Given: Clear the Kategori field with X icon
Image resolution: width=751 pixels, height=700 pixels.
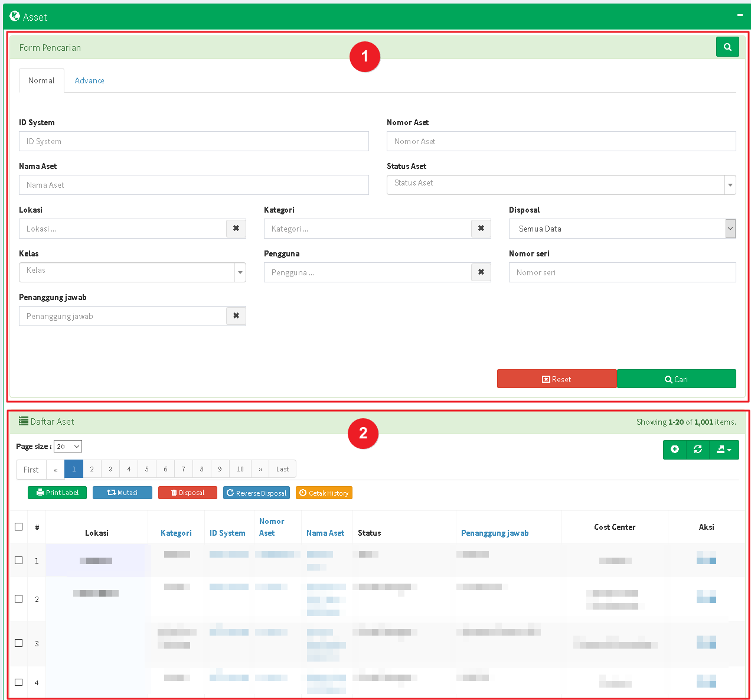Looking at the screenshot, I should pos(481,229).
